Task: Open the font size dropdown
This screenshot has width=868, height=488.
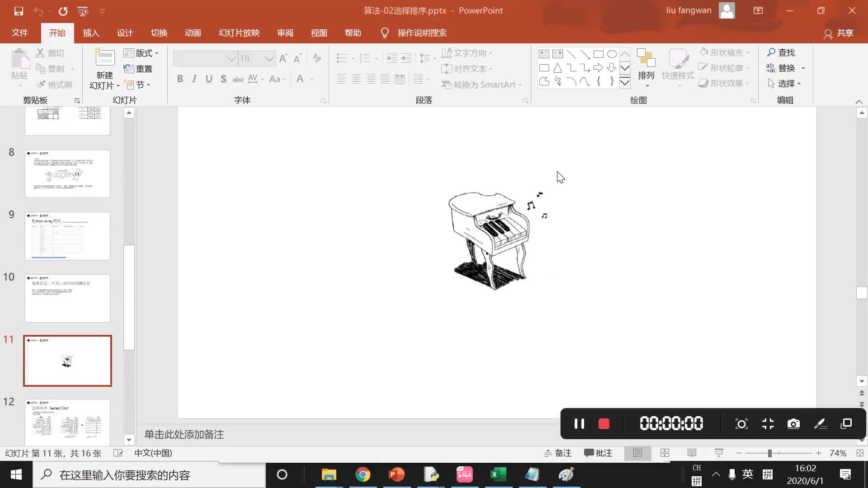Action: tap(269, 59)
